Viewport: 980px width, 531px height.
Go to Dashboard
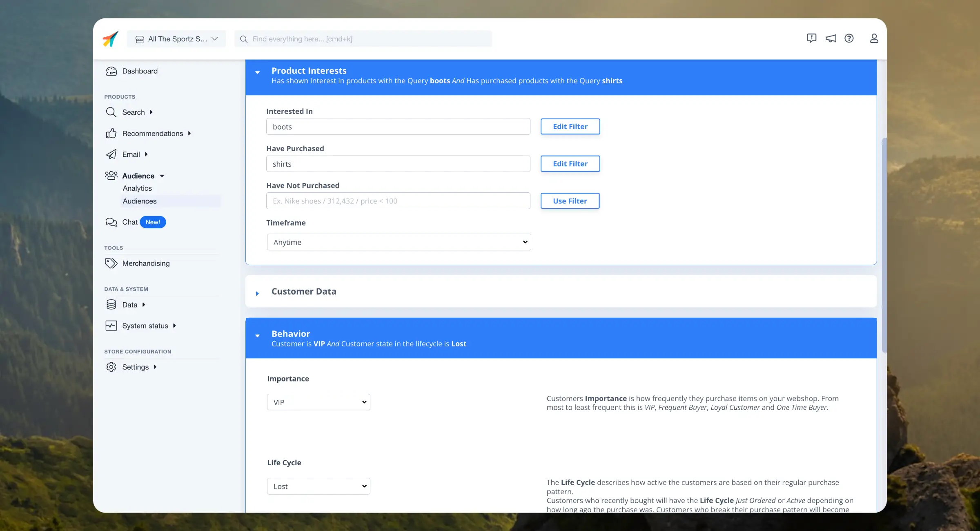click(140, 71)
